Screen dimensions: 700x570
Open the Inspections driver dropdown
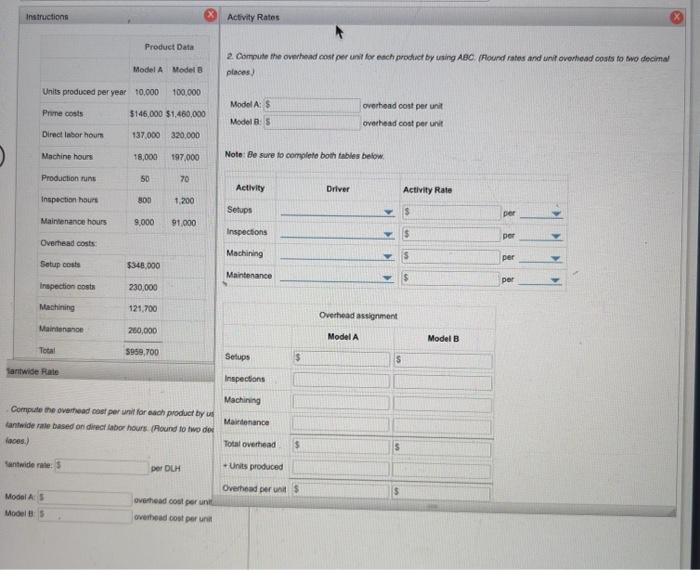point(337,234)
